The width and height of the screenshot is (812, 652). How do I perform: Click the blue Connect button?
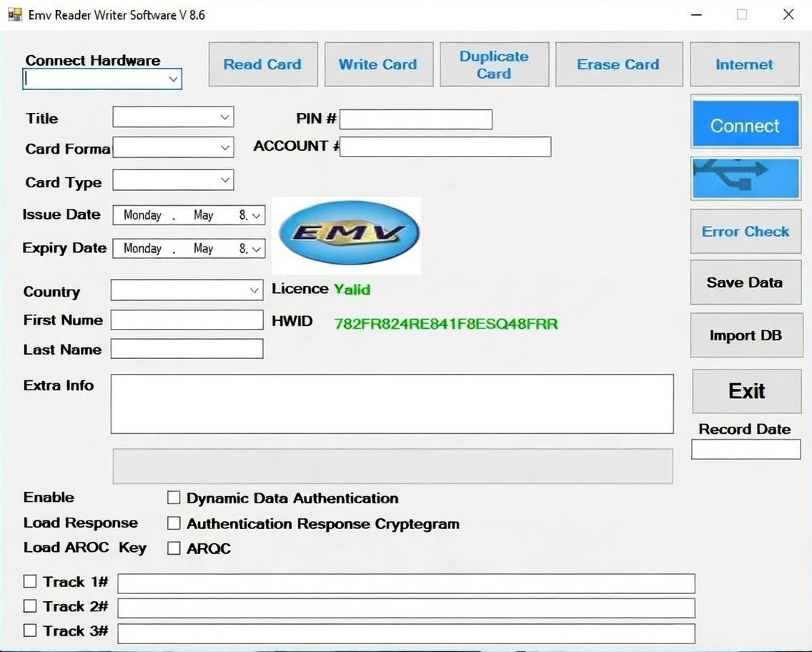pos(745,125)
